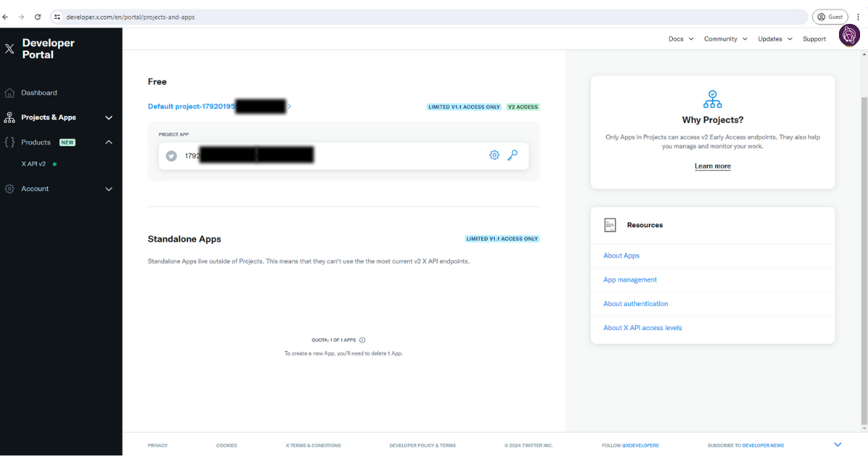Click browser reload icon
The height and width of the screenshot is (456, 868).
click(38, 17)
